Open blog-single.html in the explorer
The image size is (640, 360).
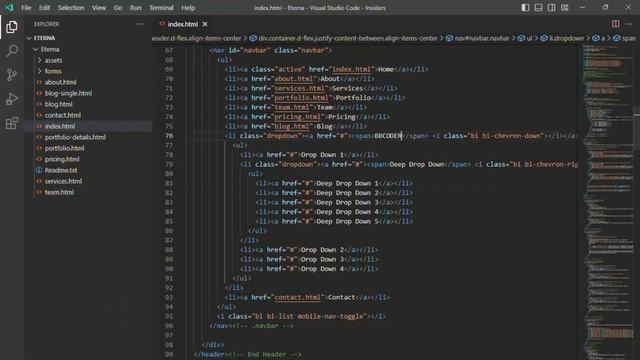(68, 93)
